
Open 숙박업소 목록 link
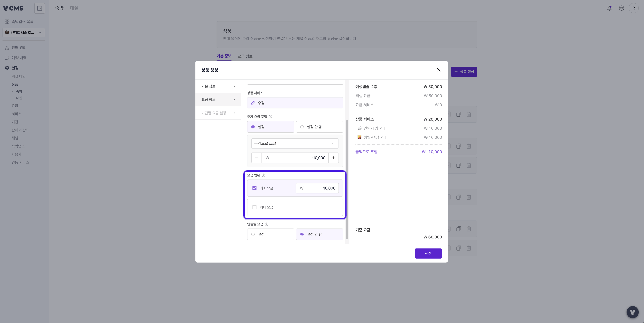(x=22, y=22)
